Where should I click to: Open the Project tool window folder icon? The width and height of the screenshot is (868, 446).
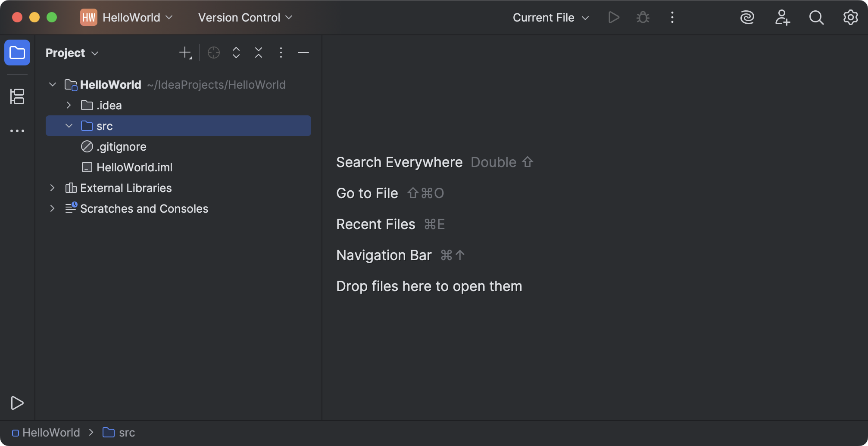17,53
